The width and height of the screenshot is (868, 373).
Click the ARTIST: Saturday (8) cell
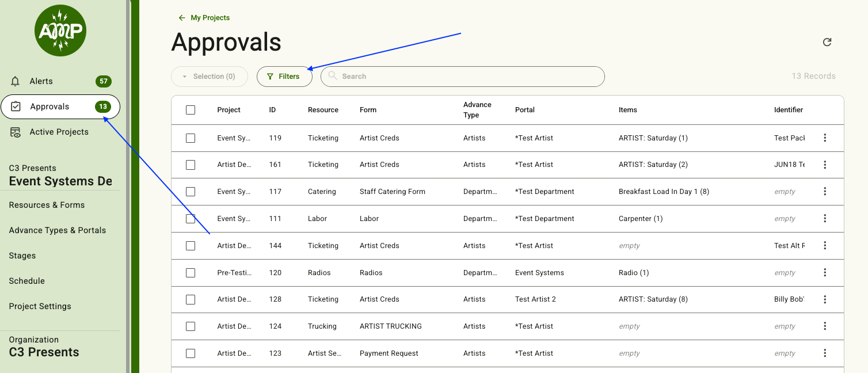tap(653, 299)
